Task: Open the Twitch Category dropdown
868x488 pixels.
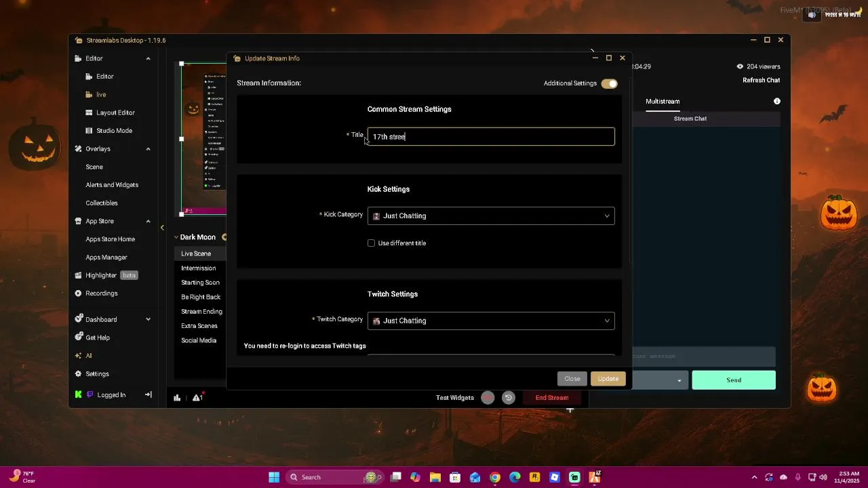Action: (491, 321)
